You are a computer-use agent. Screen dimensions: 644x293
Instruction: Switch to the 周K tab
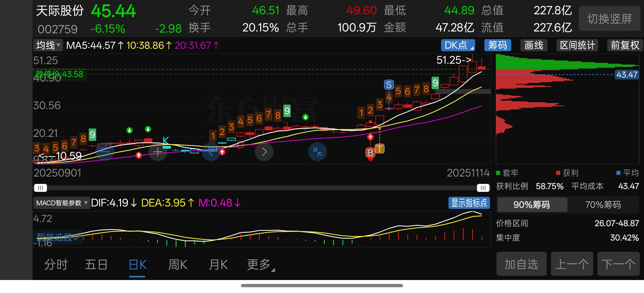point(178,264)
